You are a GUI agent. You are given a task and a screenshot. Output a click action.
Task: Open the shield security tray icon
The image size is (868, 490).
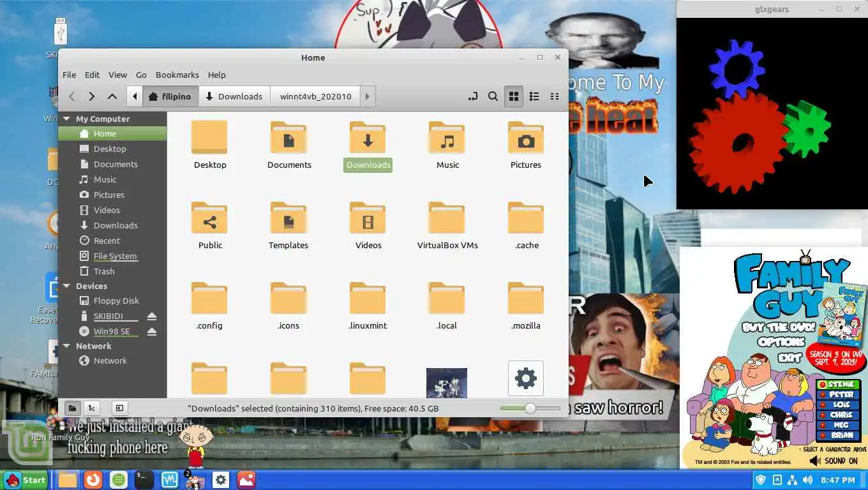[761, 480]
